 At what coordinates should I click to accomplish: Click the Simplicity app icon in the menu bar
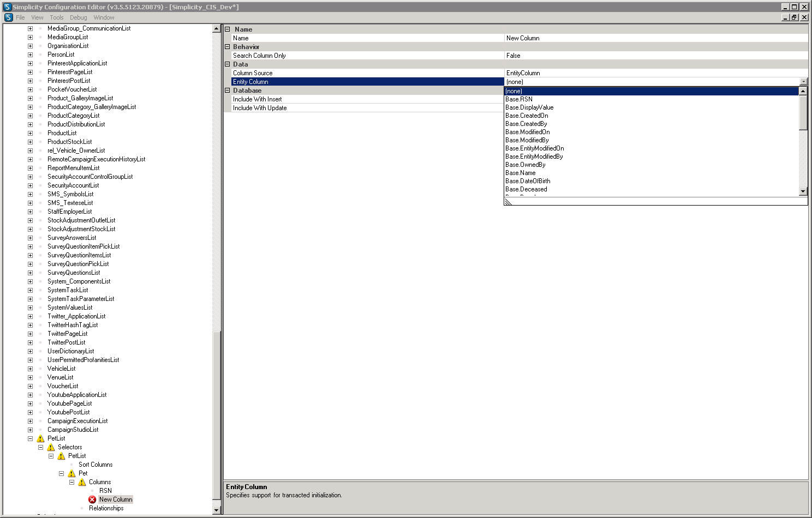[x=9, y=17]
